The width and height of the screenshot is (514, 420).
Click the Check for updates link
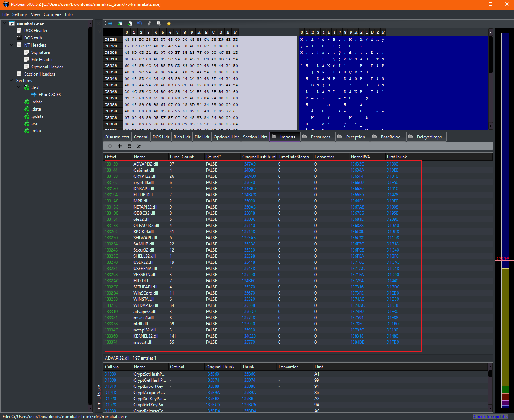click(x=491, y=417)
